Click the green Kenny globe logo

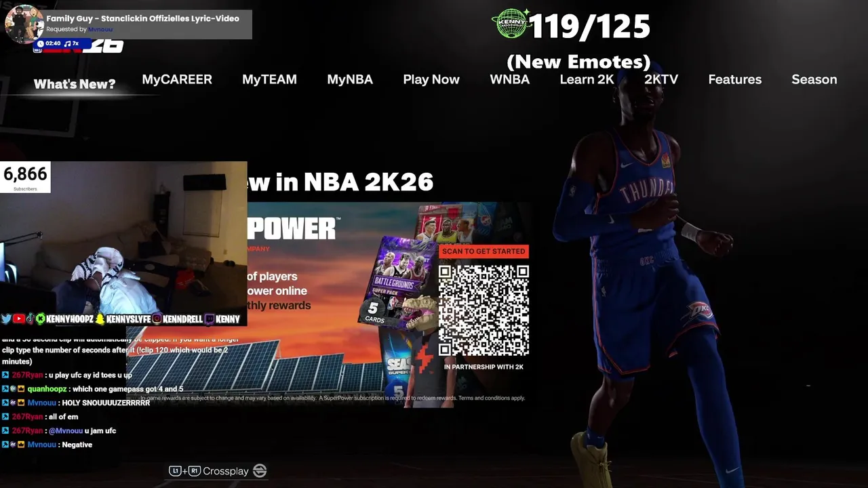512,24
